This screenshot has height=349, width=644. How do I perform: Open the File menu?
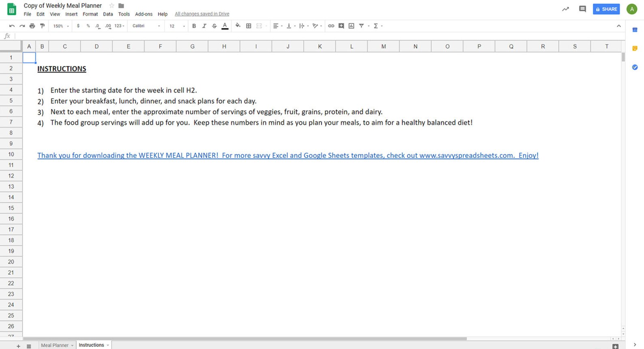[27, 14]
